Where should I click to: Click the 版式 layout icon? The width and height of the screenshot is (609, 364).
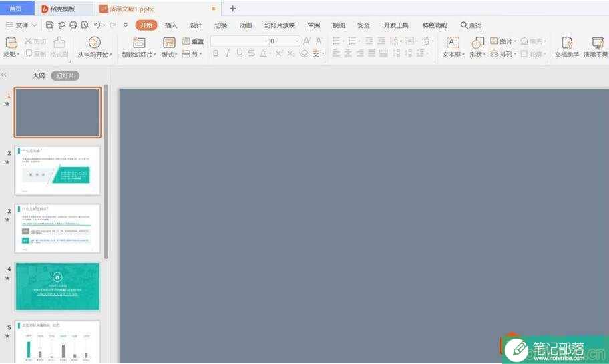point(169,42)
